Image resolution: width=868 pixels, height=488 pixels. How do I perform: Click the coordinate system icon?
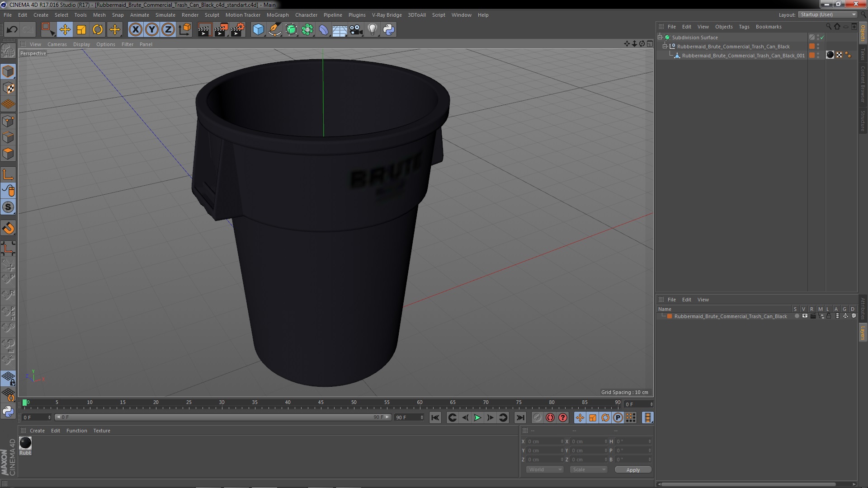[x=185, y=30]
